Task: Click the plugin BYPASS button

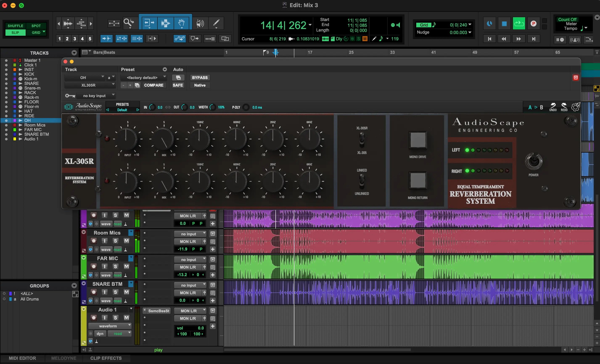Action: [x=200, y=77]
